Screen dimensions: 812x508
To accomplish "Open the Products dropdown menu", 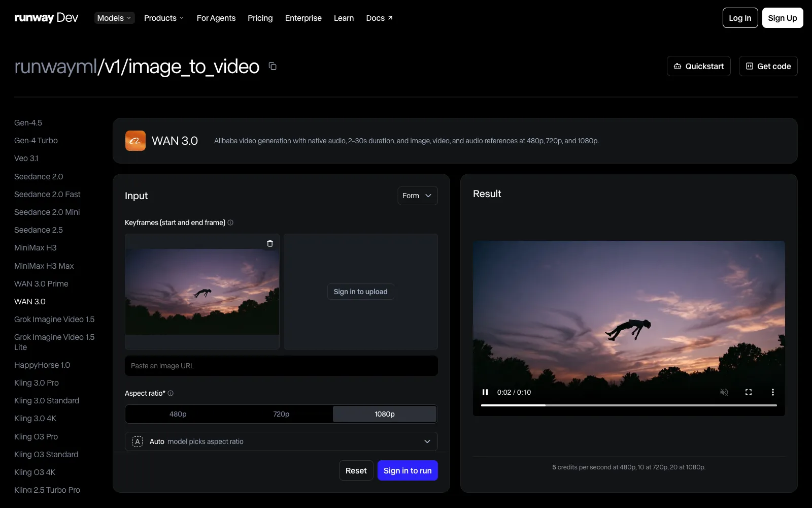I will (x=164, y=18).
